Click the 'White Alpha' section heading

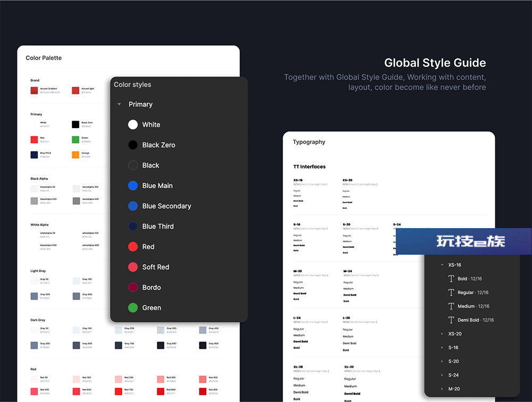[39, 225]
